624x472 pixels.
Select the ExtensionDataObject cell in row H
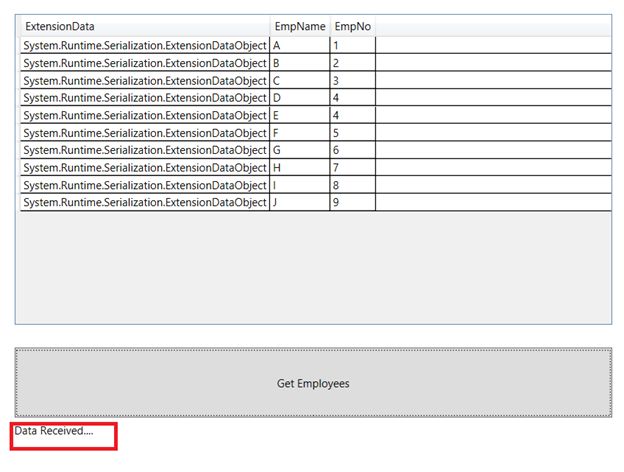point(145,168)
